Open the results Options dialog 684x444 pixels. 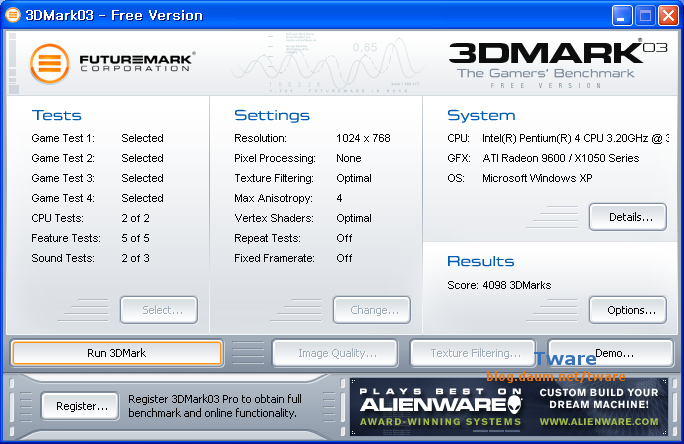coord(628,310)
